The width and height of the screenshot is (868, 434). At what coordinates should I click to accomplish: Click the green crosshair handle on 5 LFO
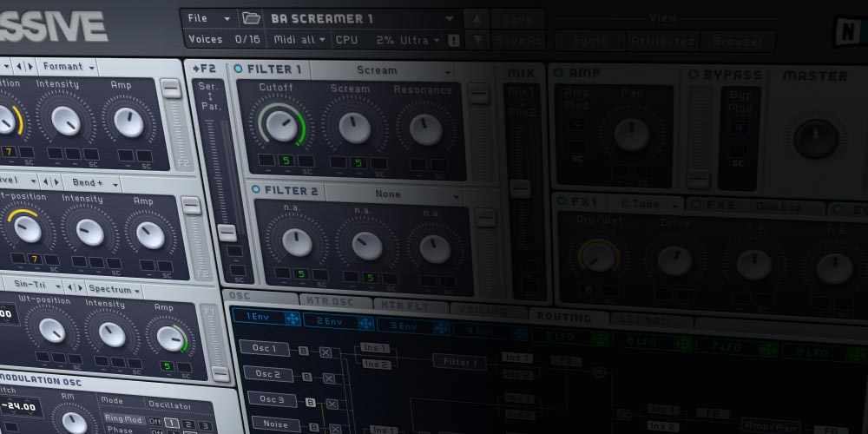[599, 337]
